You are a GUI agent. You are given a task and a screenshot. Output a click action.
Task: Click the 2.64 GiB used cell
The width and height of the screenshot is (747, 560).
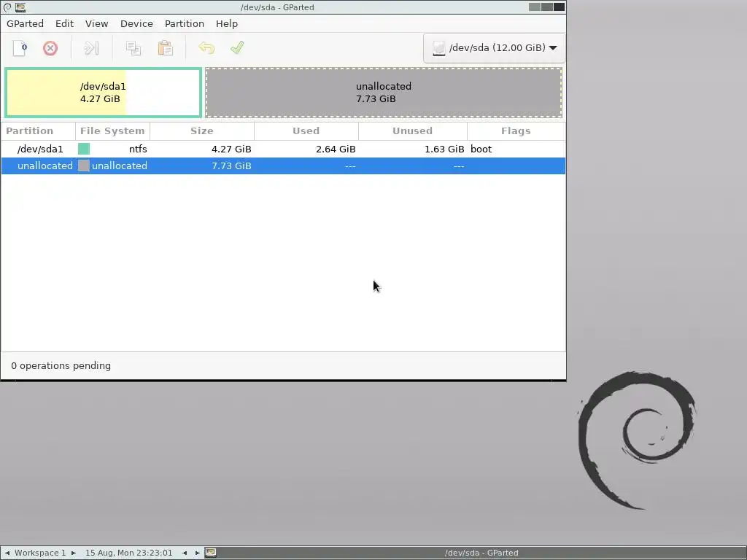point(336,149)
